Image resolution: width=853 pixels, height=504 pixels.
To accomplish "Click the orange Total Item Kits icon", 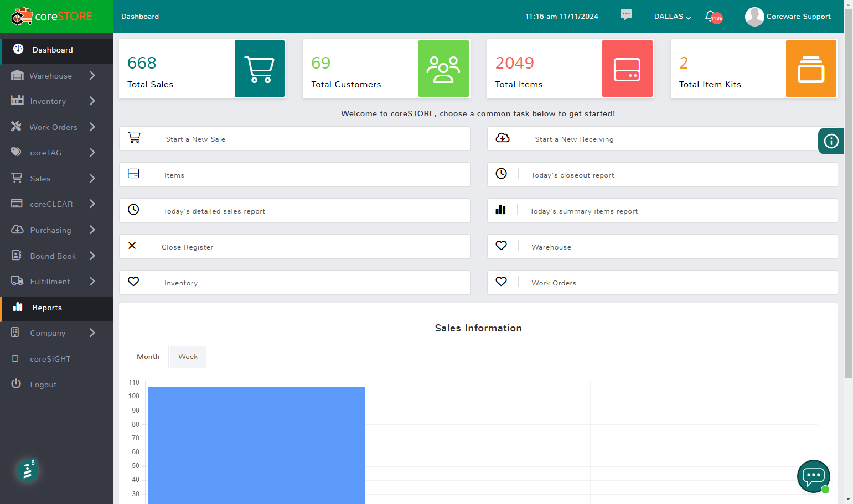I will pos(811,69).
